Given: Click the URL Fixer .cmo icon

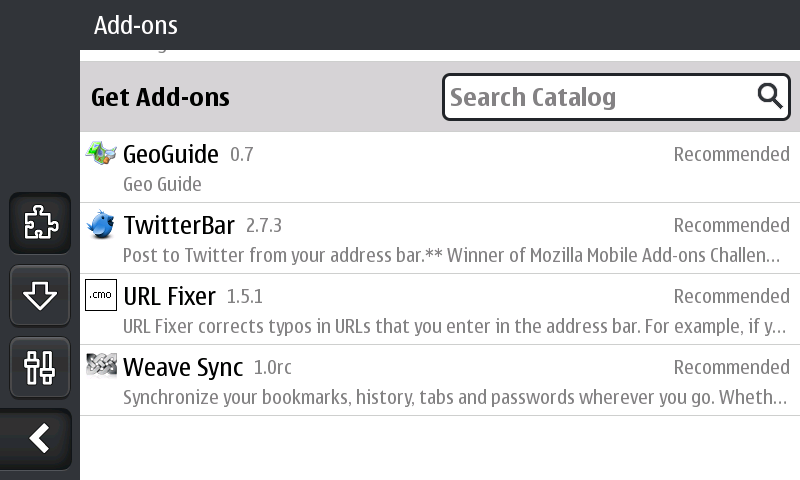Looking at the screenshot, I should pyautogui.click(x=101, y=296).
